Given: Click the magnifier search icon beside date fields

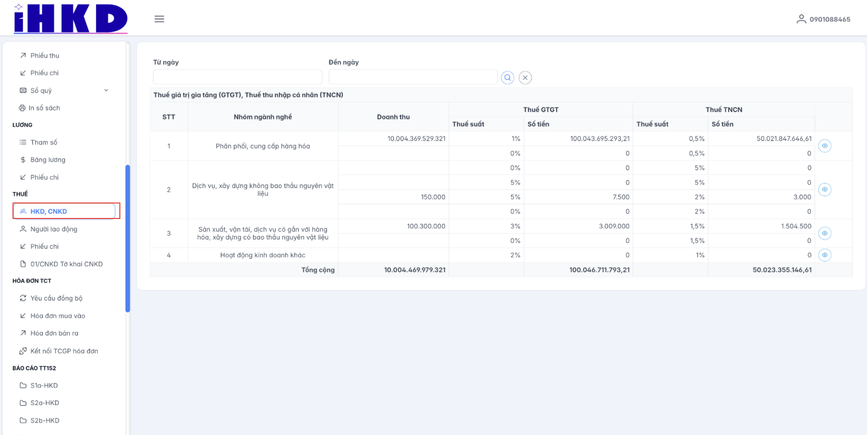Looking at the screenshot, I should click(508, 78).
